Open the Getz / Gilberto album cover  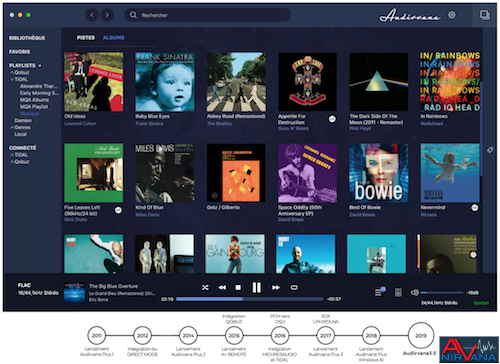tap(236, 173)
